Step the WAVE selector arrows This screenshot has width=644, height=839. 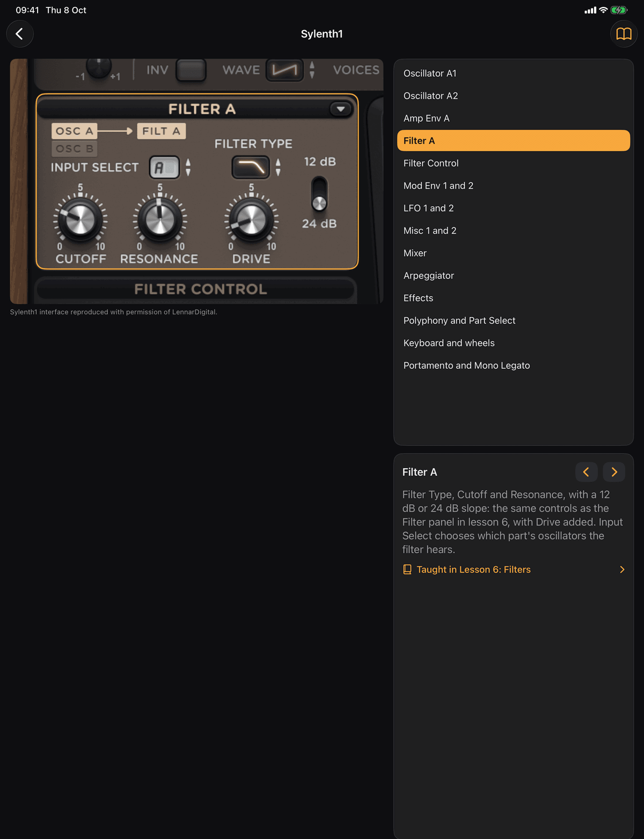click(x=312, y=70)
